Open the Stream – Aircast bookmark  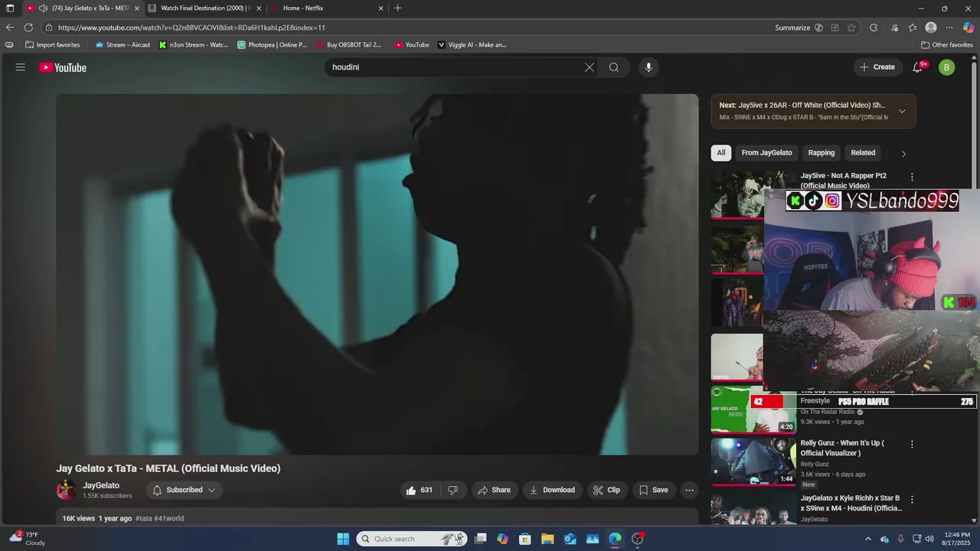tap(122, 44)
